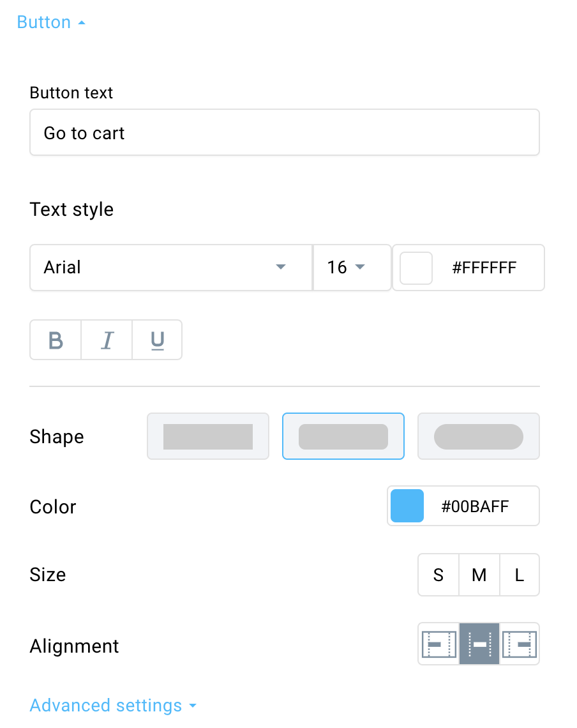The height and width of the screenshot is (728, 577).
Task: Open the white text color swatch
Action: [x=416, y=268]
